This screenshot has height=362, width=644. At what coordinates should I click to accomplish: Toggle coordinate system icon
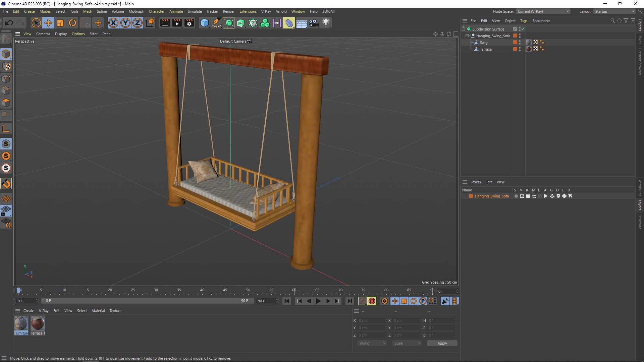pos(150,23)
